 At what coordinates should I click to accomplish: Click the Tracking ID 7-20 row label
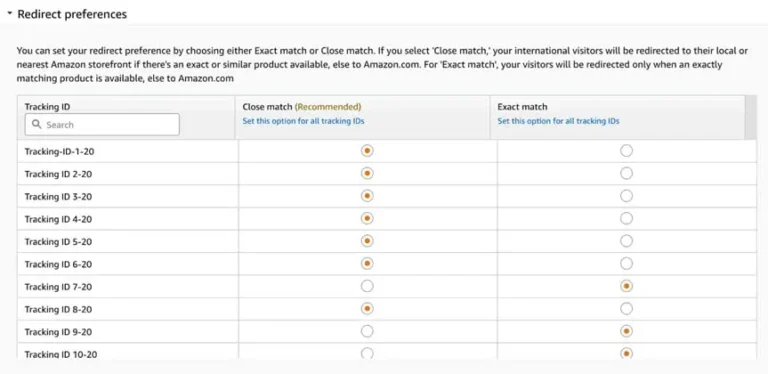pyautogui.click(x=58, y=287)
